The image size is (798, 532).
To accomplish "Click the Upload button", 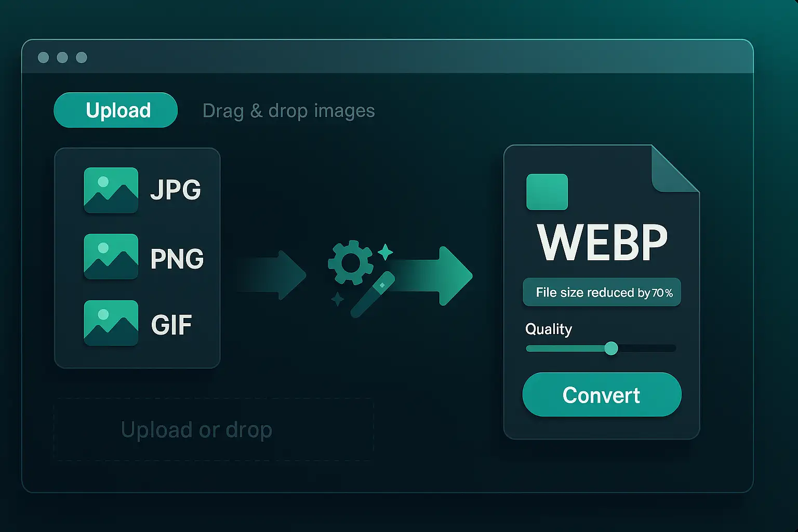I will click(115, 110).
